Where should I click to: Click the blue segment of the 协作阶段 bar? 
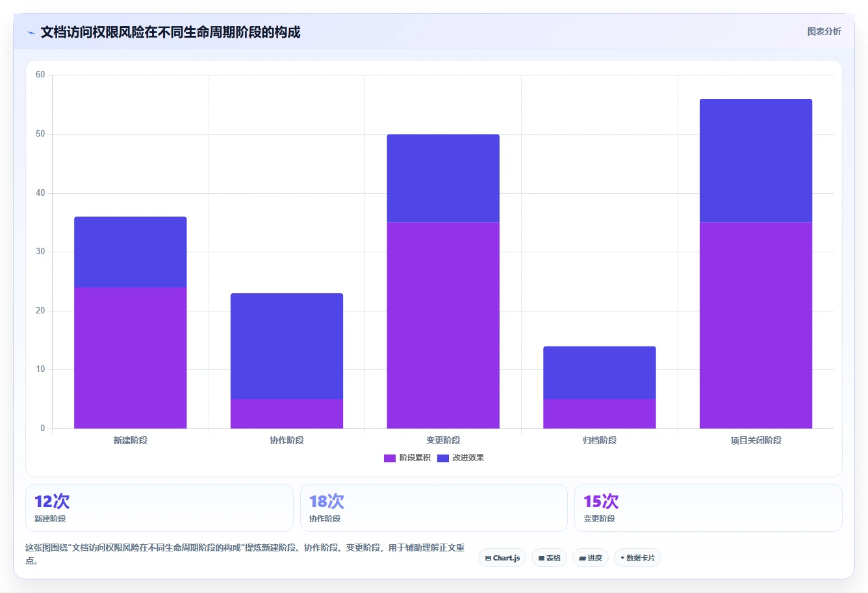(x=287, y=346)
